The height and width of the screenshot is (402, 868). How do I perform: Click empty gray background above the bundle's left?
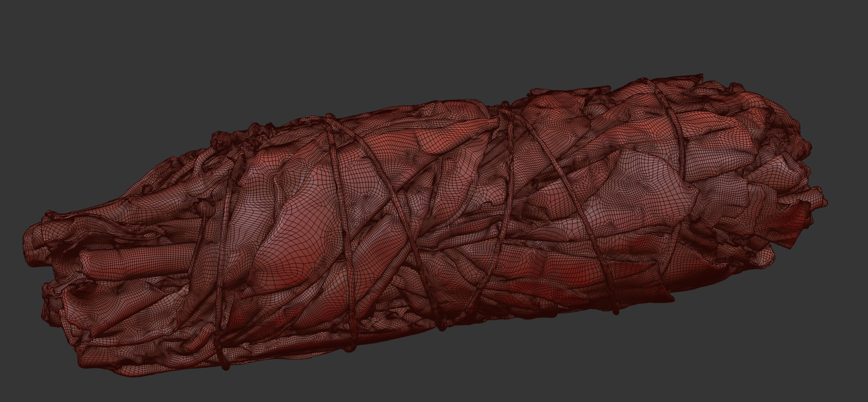coord(138,69)
